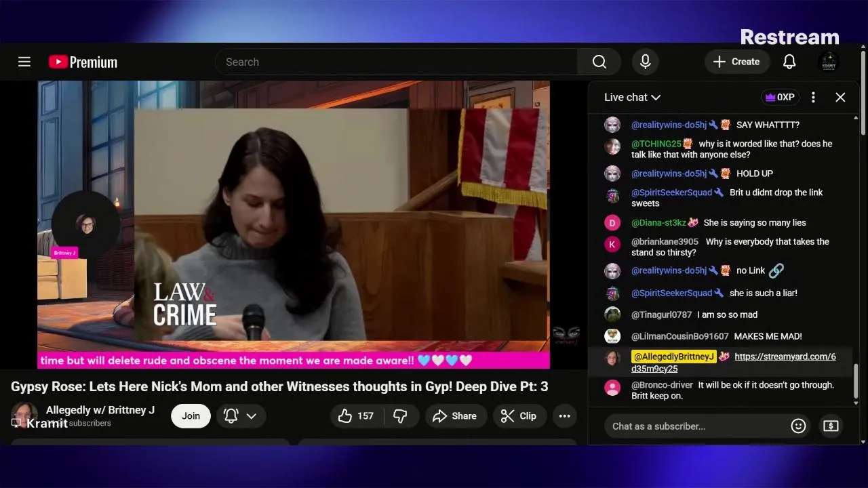Click the video player area
The width and height of the screenshot is (868, 488).
pos(294,224)
